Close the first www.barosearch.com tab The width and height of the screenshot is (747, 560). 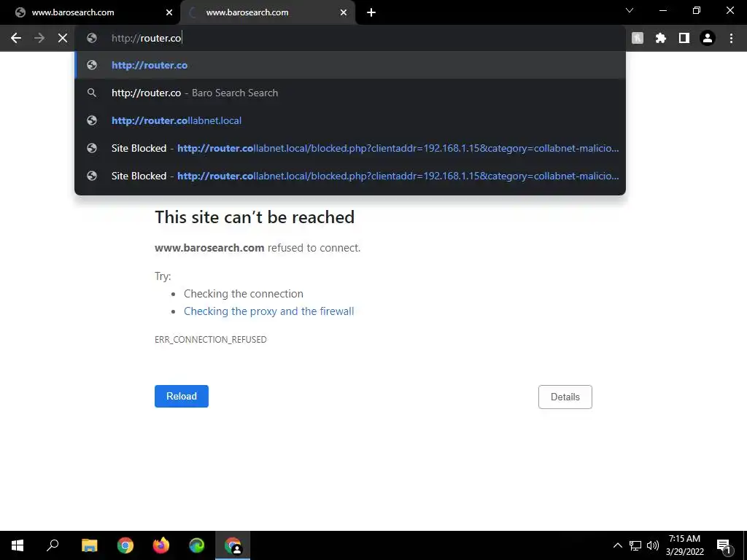coord(169,12)
